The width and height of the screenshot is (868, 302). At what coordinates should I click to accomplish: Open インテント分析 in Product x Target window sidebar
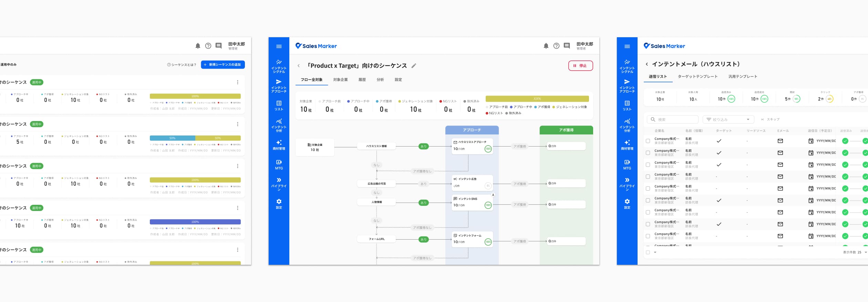pyautogui.click(x=279, y=125)
